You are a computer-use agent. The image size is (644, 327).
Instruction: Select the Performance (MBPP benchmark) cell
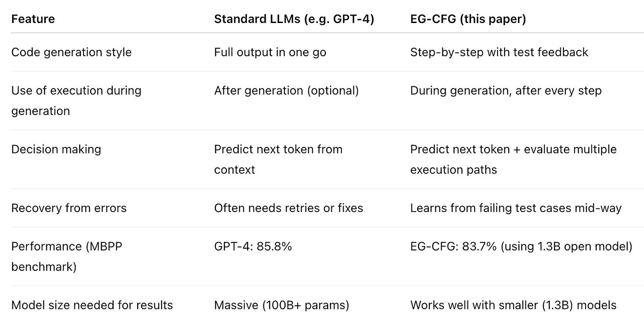click(67, 257)
